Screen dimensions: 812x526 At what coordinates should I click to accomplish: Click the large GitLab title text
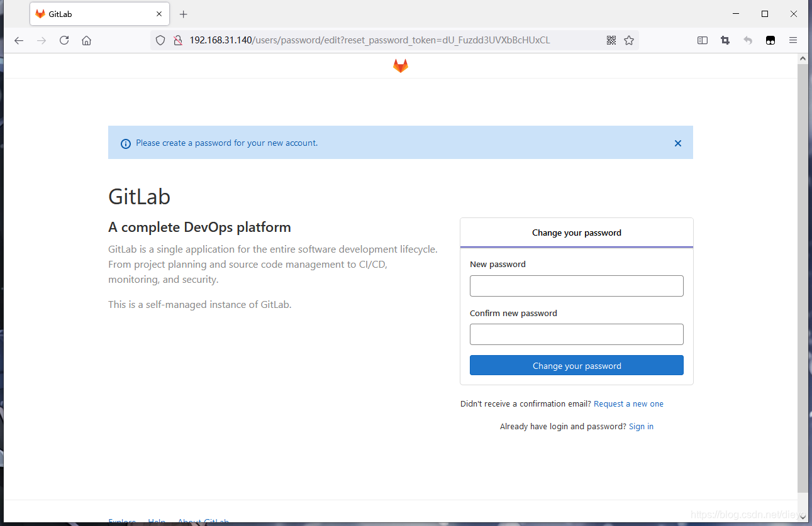[x=139, y=197]
